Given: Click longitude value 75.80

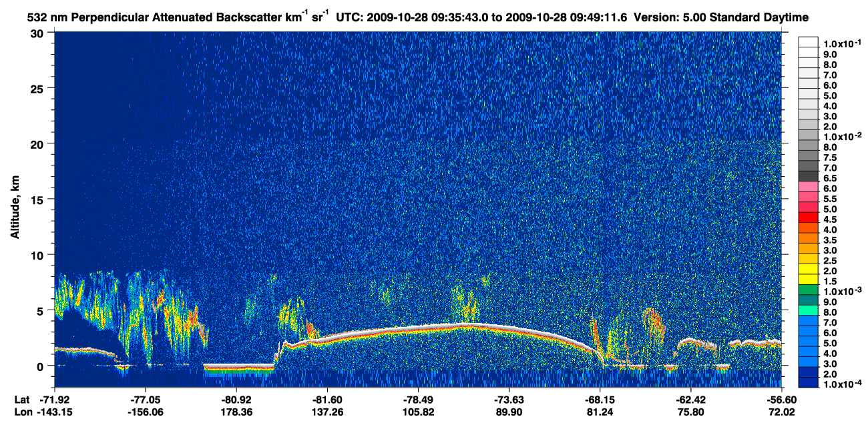Looking at the screenshot, I should click(x=690, y=412).
